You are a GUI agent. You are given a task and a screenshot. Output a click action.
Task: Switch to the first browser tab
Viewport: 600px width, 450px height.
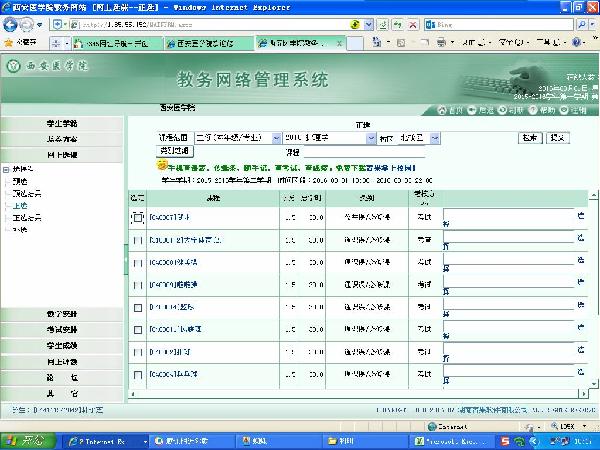[117, 44]
